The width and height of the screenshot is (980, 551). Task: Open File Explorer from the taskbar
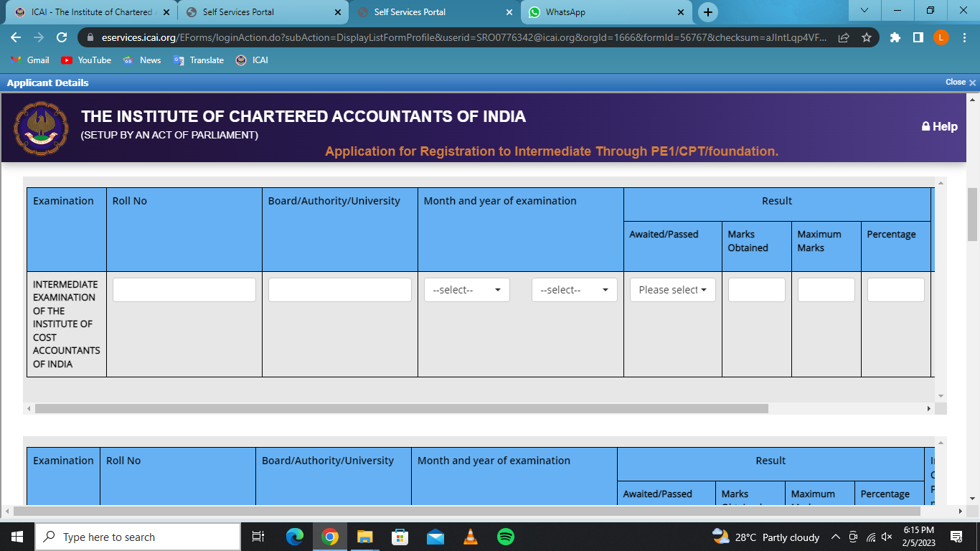click(x=365, y=537)
